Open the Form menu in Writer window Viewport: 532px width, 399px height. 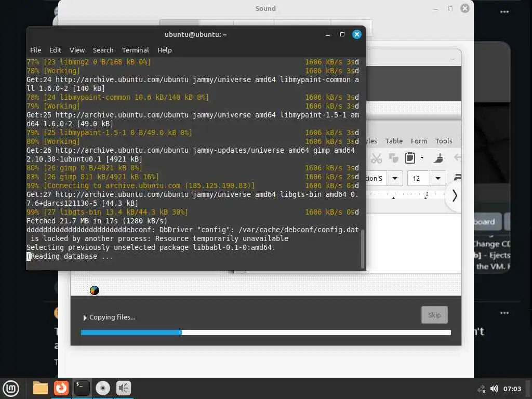[419, 141]
